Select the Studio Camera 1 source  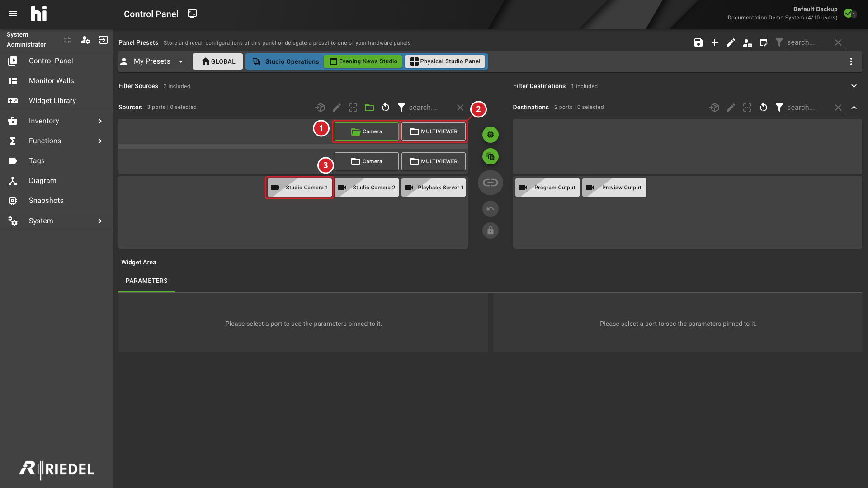coord(300,188)
